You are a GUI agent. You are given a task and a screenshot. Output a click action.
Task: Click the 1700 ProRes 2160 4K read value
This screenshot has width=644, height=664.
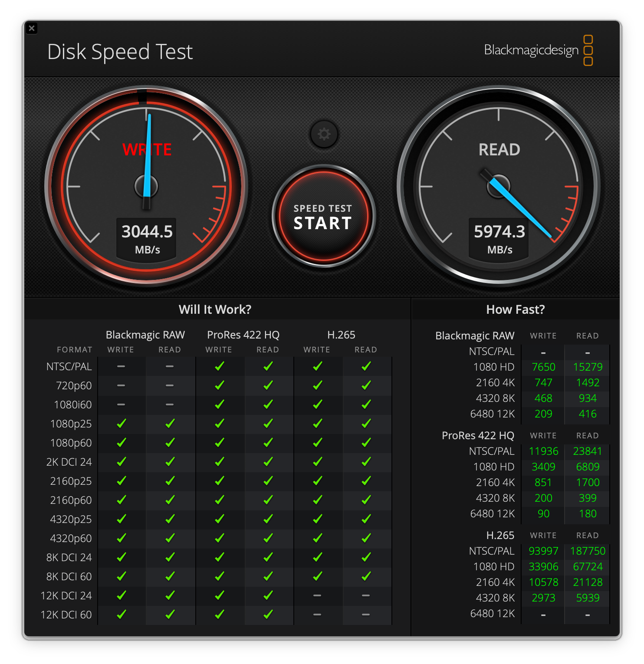588,483
